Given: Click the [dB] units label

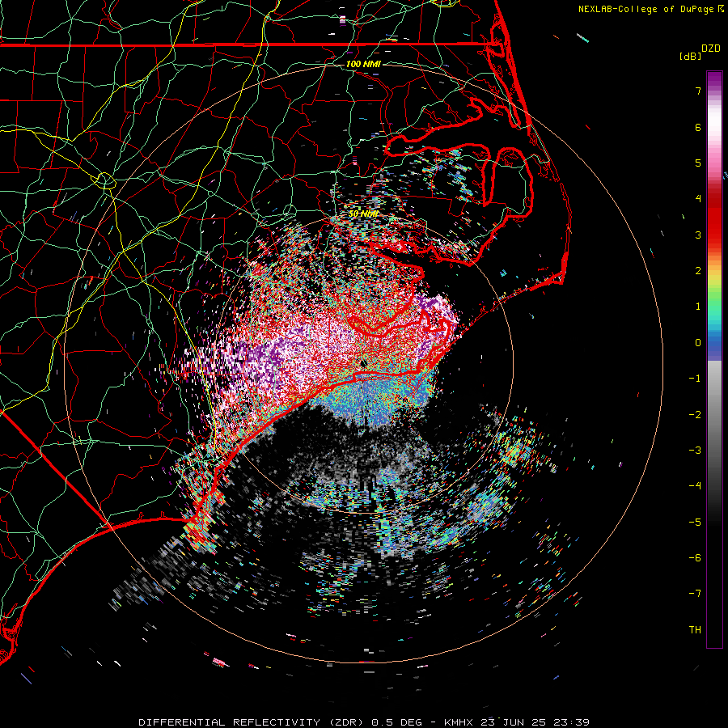Looking at the screenshot, I should (x=691, y=56).
